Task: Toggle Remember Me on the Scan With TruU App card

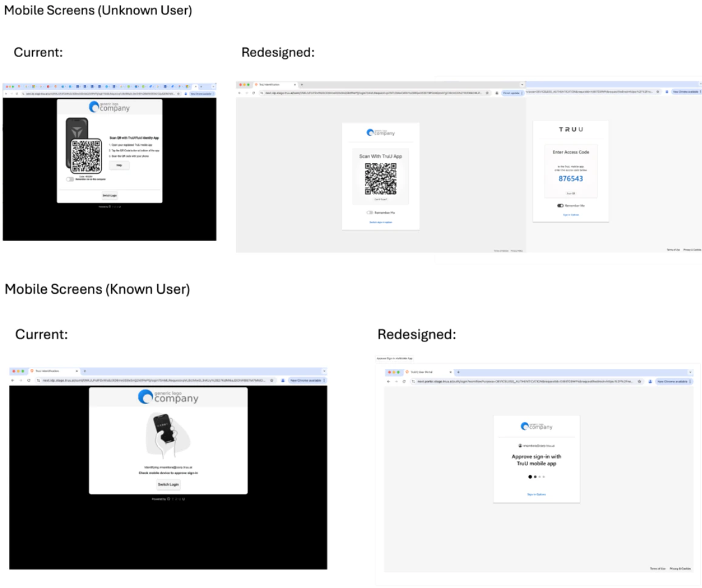Action: click(x=370, y=213)
